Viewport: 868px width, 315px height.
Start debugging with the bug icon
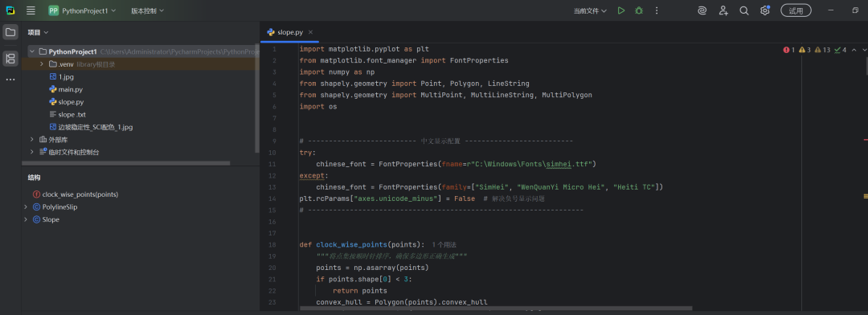tap(639, 10)
